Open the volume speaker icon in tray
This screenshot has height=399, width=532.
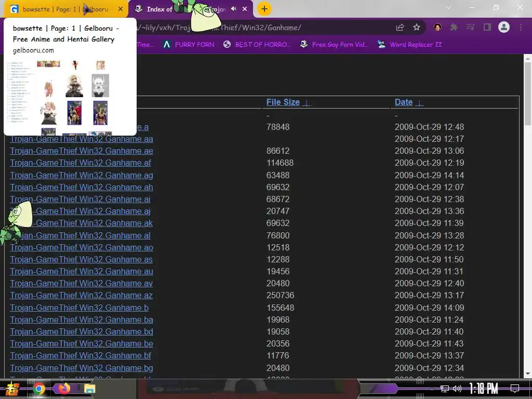tap(457, 389)
